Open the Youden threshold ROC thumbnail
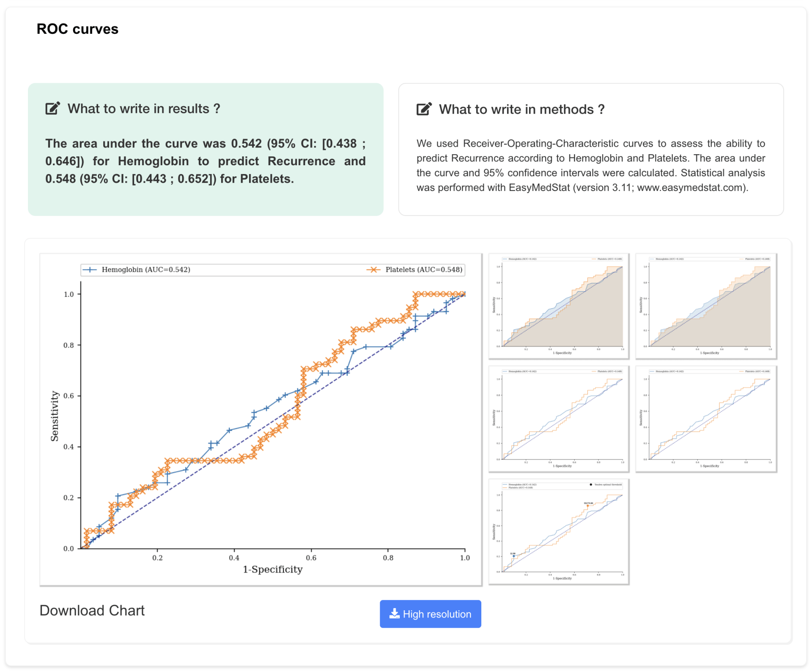 click(x=558, y=530)
